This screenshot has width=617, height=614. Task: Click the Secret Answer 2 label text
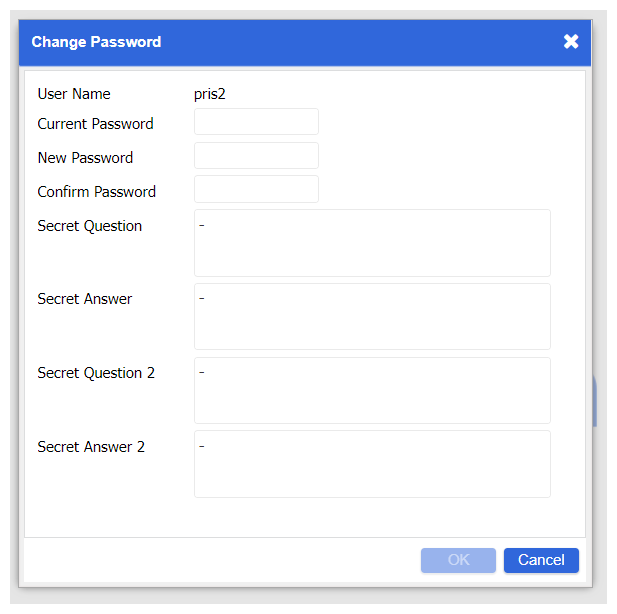91,447
